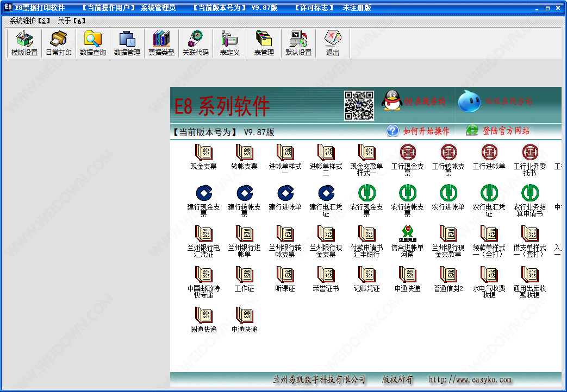Minimize the E8票据打印软件 window
The width and height of the screenshot is (567, 392).
click(x=537, y=8)
